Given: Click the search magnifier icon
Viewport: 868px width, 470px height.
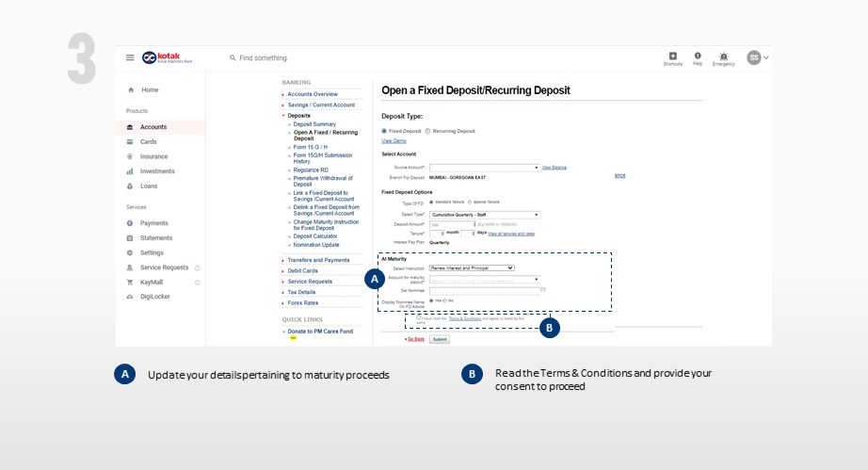Looking at the screenshot, I should pyautogui.click(x=233, y=57).
